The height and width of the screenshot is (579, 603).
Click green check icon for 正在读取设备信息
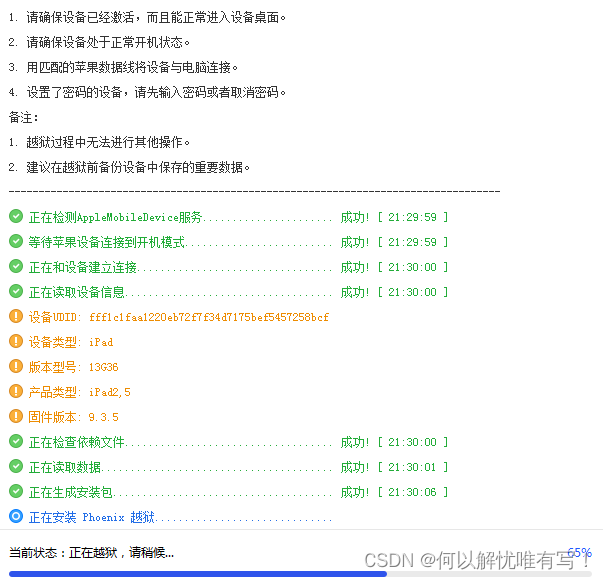click(x=16, y=291)
